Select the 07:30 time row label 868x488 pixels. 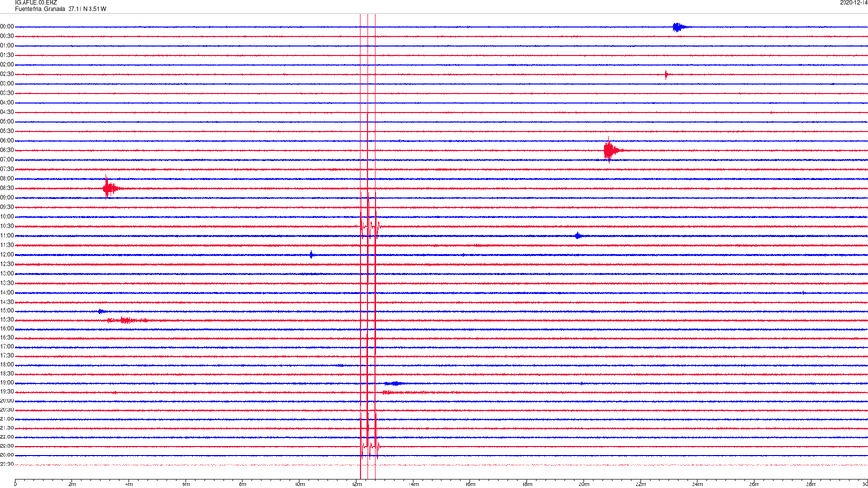point(7,169)
